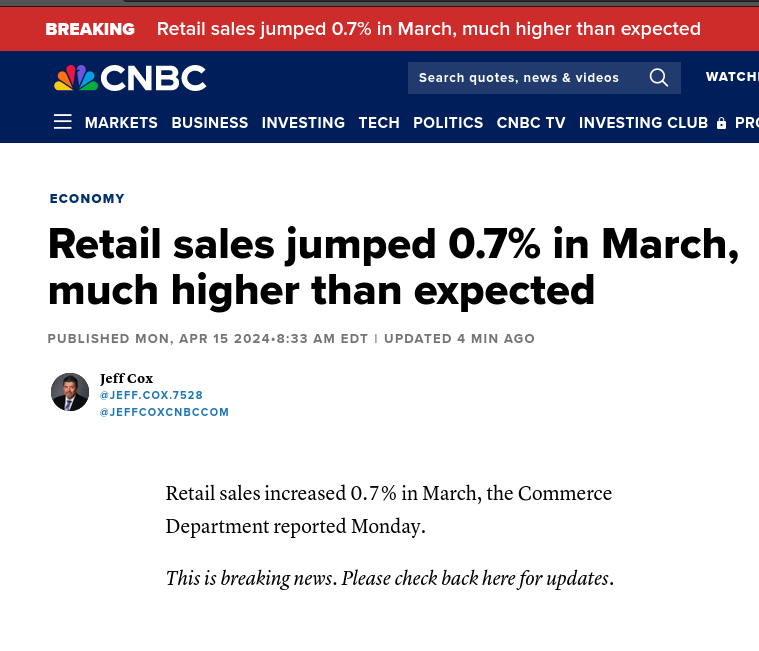Open the breaking news banner headline

[x=428, y=29]
